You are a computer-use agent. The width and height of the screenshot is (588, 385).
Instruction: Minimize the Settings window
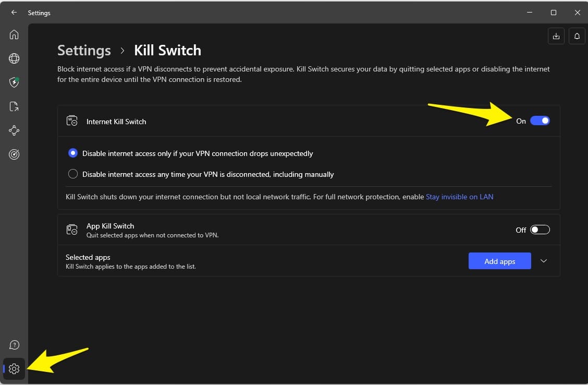(x=530, y=13)
